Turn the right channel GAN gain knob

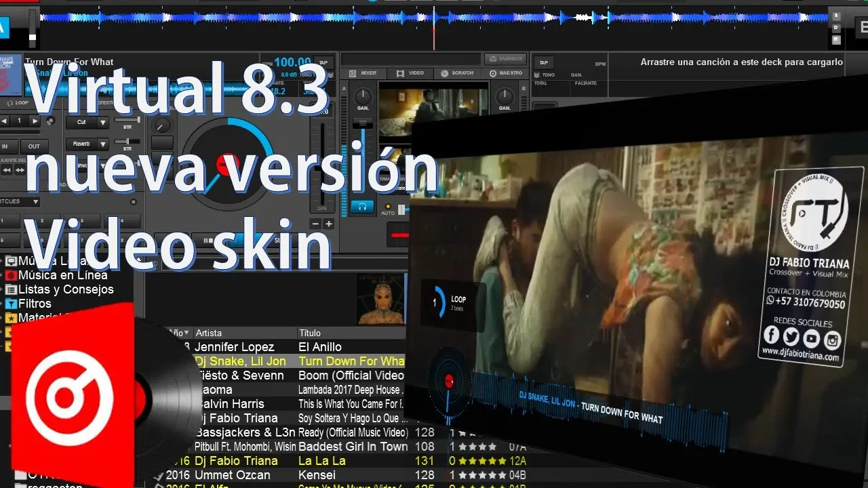pos(505,96)
